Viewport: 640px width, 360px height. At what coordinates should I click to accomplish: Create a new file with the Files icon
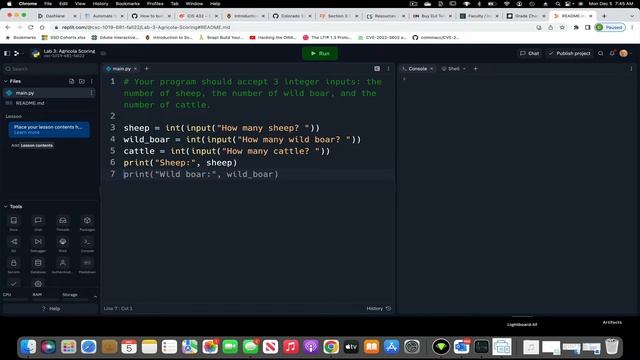[x=71, y=81]
